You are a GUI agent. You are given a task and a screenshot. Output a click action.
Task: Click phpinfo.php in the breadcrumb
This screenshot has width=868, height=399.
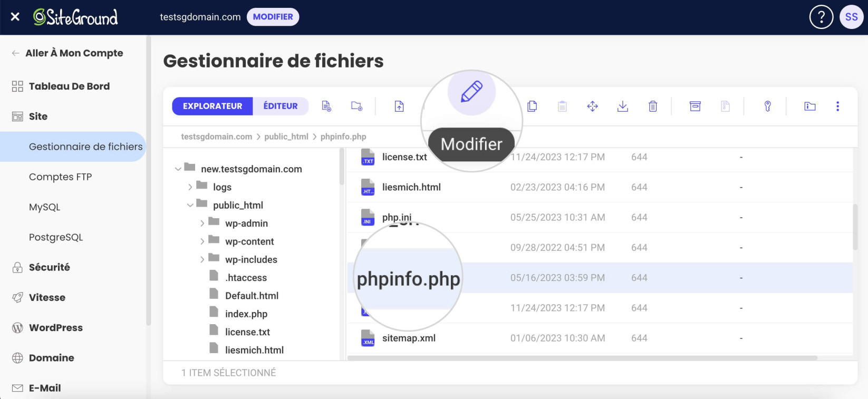343,137
